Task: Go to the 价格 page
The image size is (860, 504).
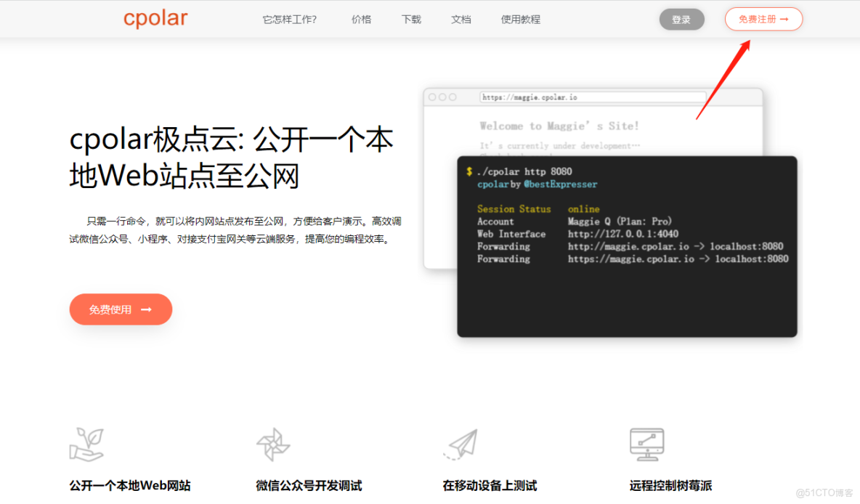Action: (x=362, y=20)
